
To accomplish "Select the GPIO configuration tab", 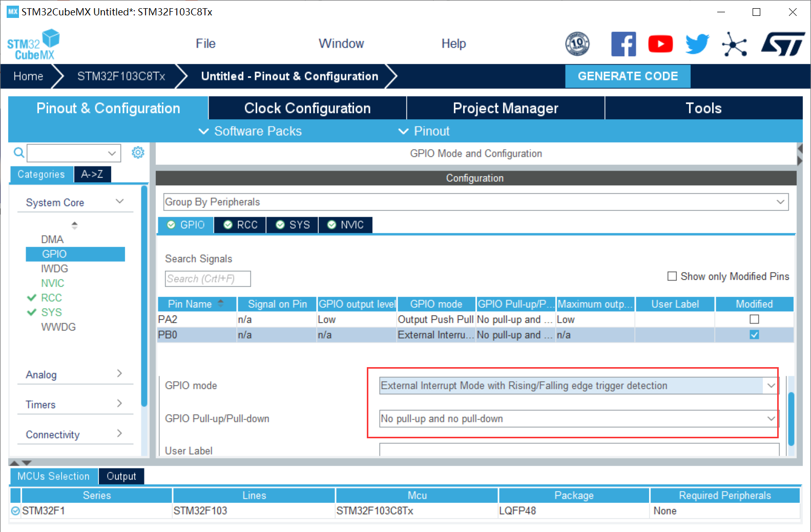I will tap(185, 225).
